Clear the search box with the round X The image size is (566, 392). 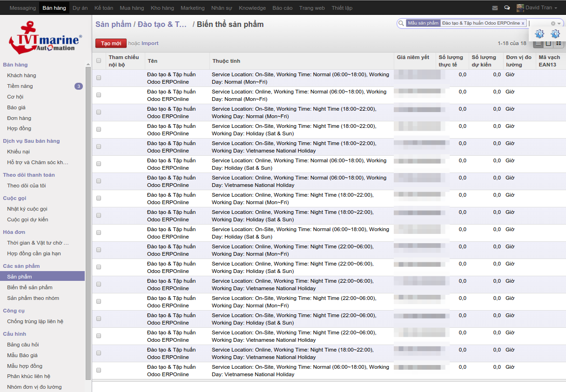point(553,23)
